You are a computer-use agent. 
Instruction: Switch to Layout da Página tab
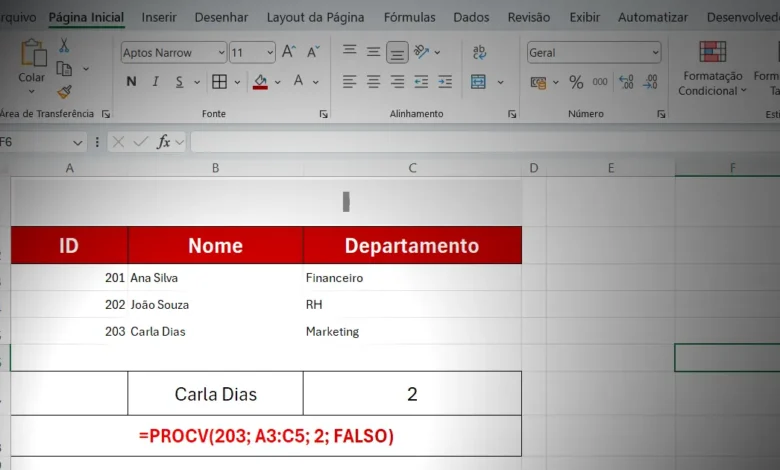[315, 17]
